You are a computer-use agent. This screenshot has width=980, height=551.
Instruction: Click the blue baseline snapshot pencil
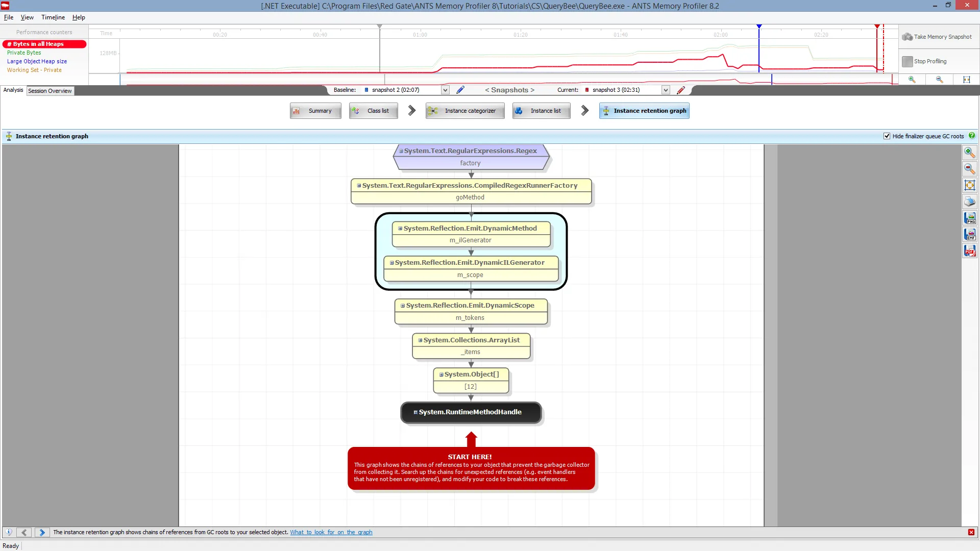460,90
